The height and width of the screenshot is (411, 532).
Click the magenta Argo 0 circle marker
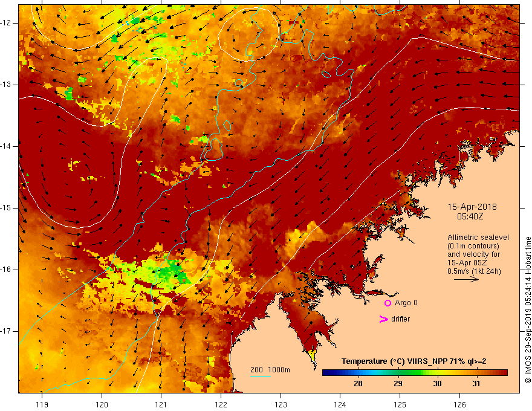click(388, 303)
